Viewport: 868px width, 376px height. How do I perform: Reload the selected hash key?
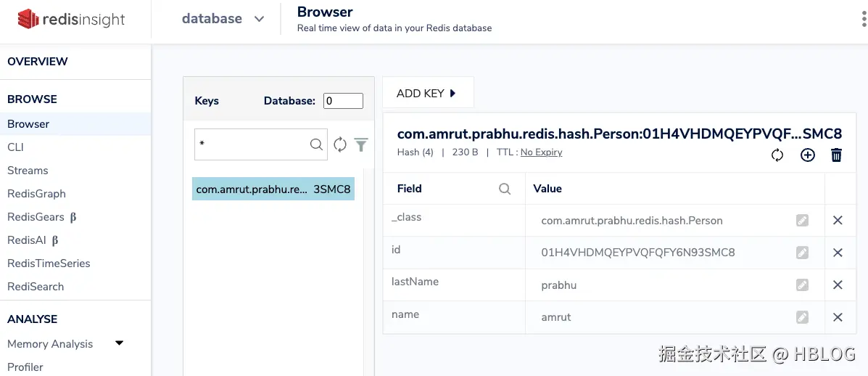777,155
